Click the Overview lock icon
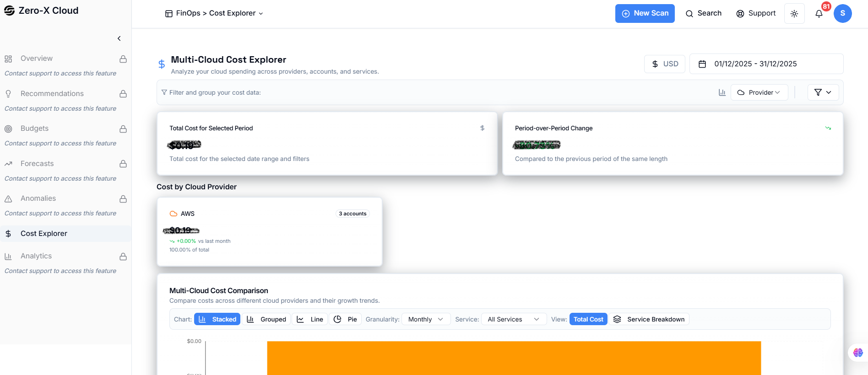868x375 pixels. click(x=123, y=59)
